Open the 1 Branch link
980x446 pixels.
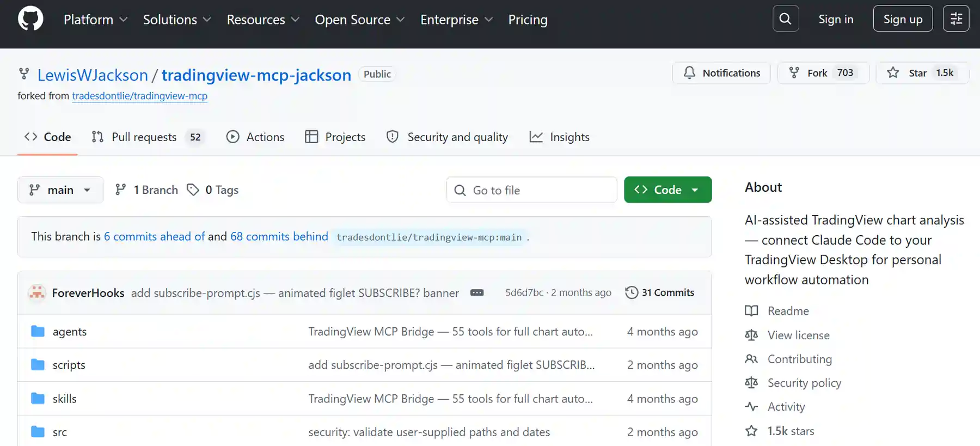pos(147,190)
